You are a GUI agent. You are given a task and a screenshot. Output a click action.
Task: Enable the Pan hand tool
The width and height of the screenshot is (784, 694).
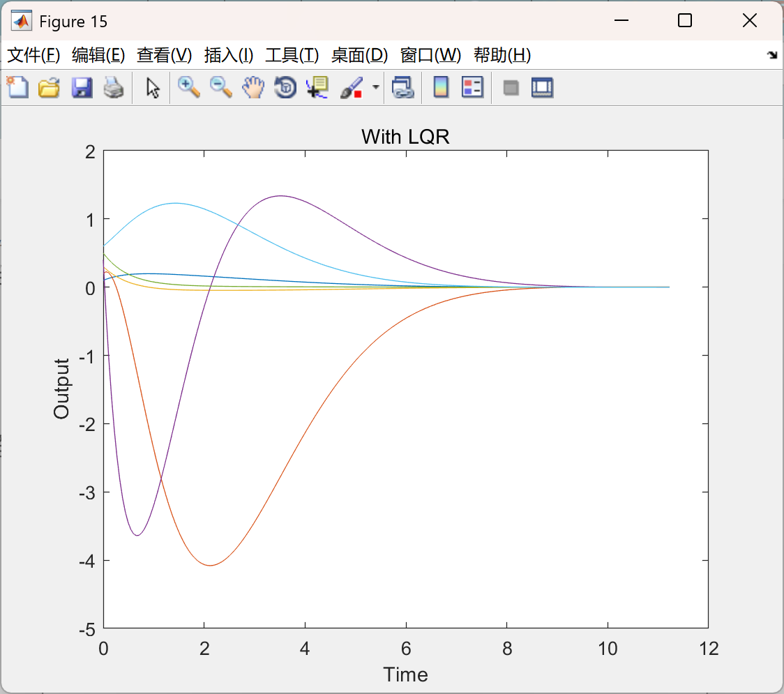click(x=253, y=87)
